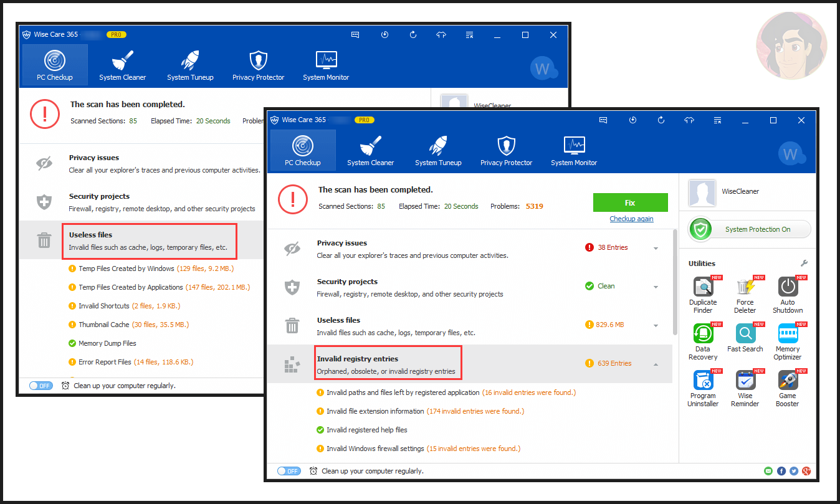The image size is (840, 504).
Task: Select Memory Dump Files row in back window
Action: point(102,343)
